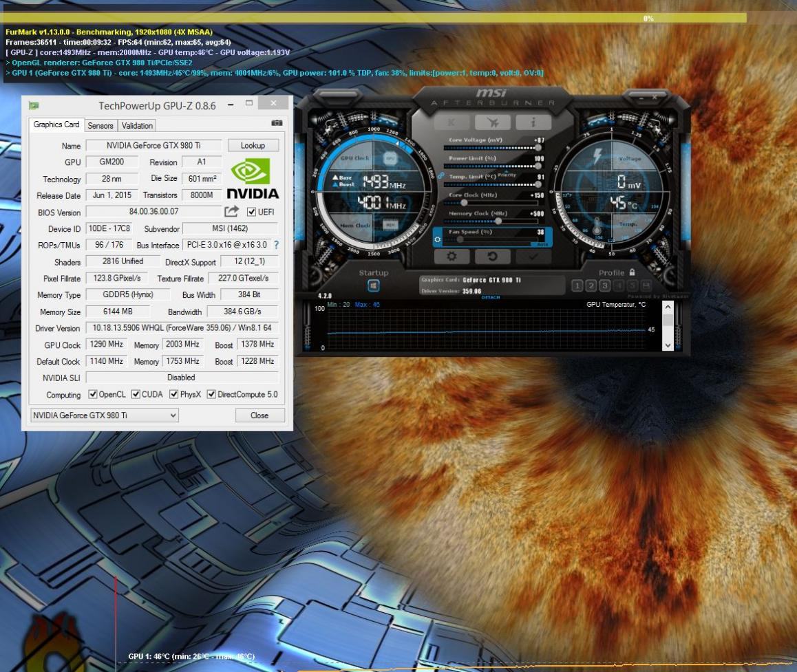Open GPU selector dropdown in GPU-Z
The width and height of the screenshot is (797, 672).
tap(104, 415)
